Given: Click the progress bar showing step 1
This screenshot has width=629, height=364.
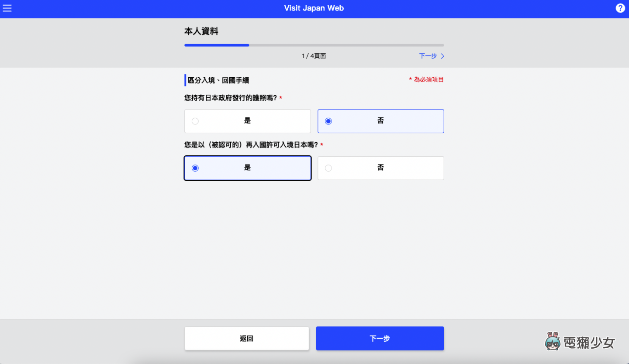Looking at the screenshot, I should (217, 45).
